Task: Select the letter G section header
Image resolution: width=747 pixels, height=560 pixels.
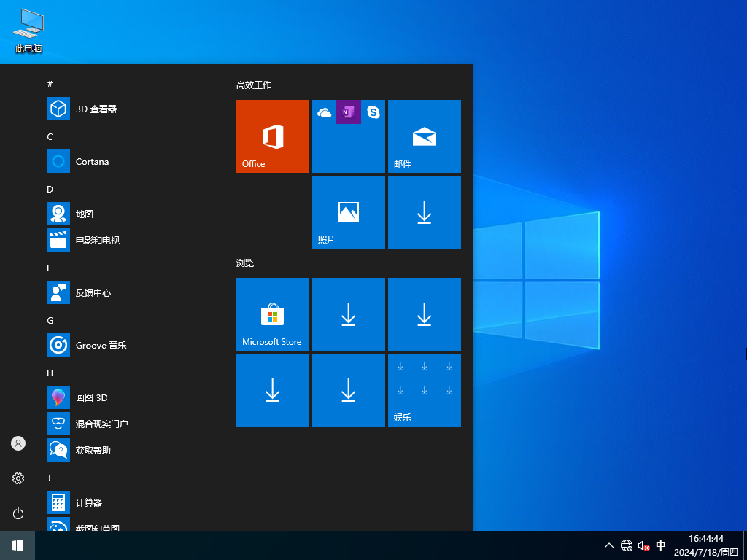Action: (50, 320)
